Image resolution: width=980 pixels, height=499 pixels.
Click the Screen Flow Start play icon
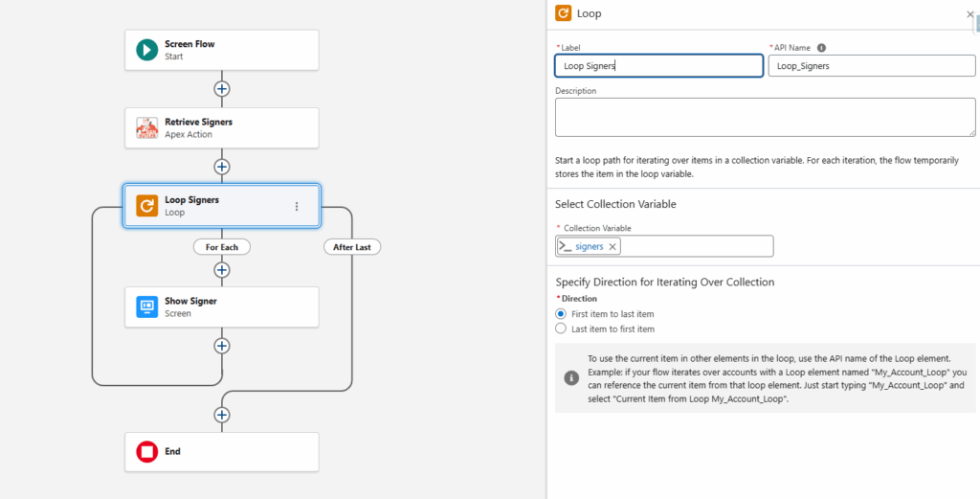point(146,50)
